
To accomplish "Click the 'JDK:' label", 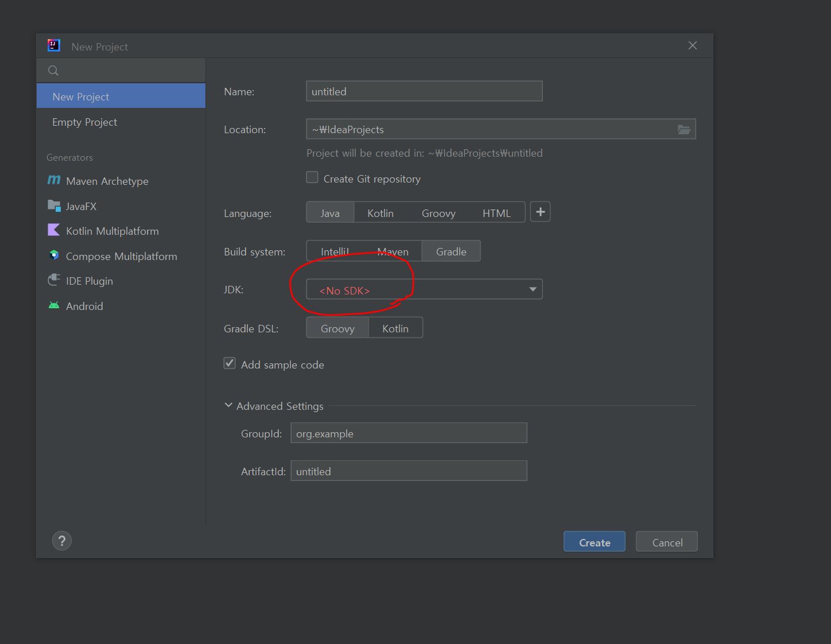I will pos(234,289).
